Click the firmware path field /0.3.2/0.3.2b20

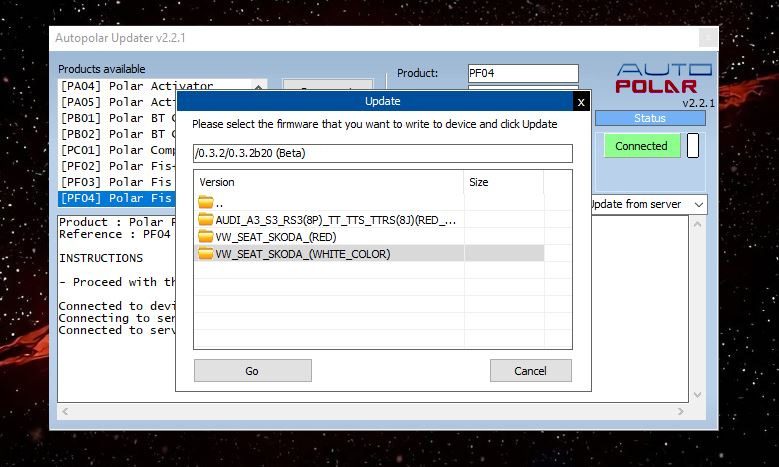point(383,153)
